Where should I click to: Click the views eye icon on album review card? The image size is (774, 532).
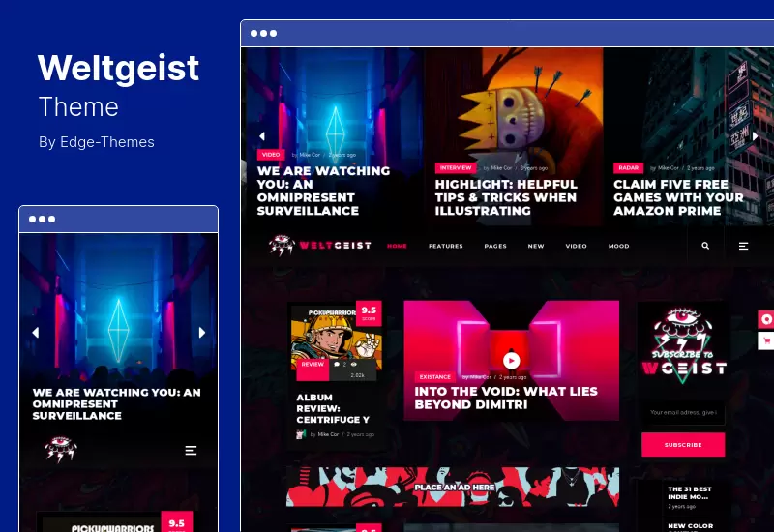coord(353,365)
